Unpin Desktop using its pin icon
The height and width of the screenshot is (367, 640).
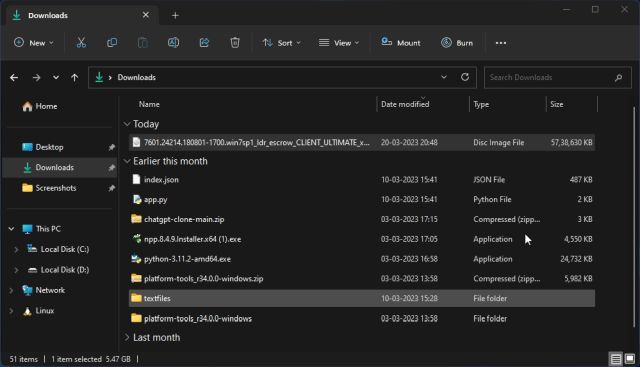(x=111, y=147)
